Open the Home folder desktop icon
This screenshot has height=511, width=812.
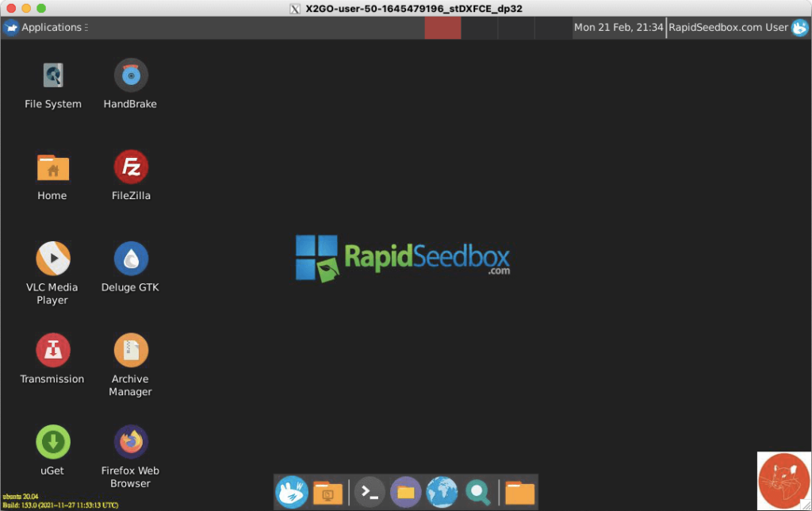click(x=53, y=167)
